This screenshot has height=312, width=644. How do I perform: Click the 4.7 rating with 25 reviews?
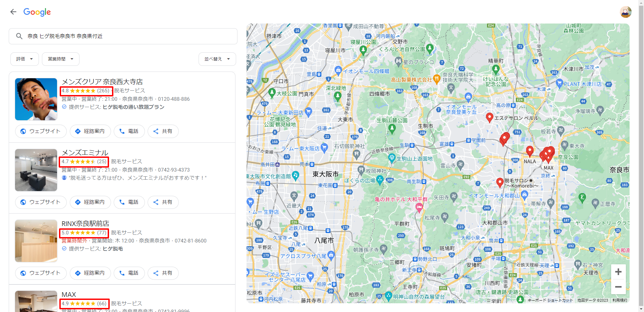(x=84, y=162)
